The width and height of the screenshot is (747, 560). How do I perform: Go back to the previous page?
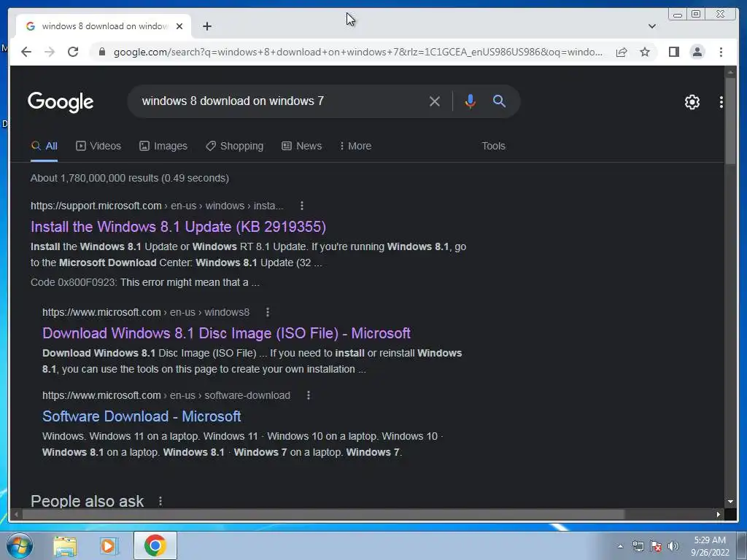26,52
